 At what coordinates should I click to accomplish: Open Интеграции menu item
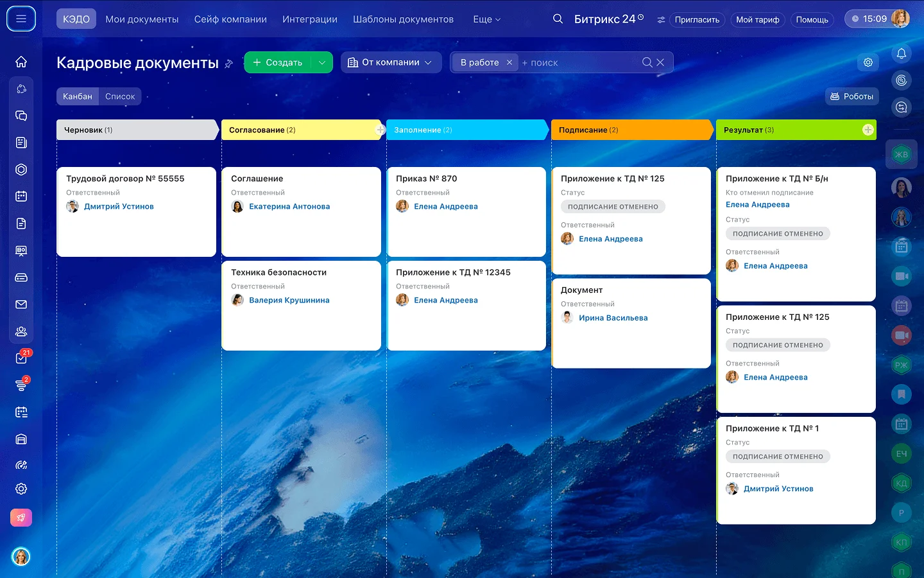point(310,19)
